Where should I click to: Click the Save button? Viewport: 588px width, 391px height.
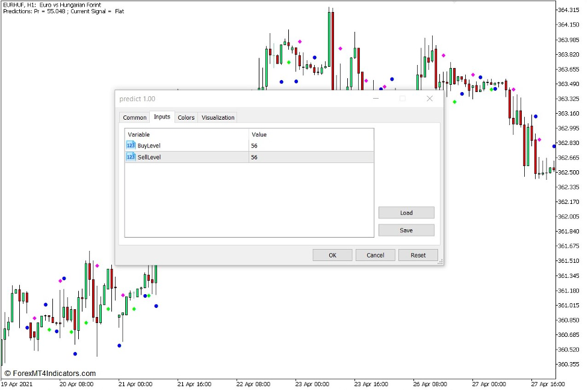[406, 230]
